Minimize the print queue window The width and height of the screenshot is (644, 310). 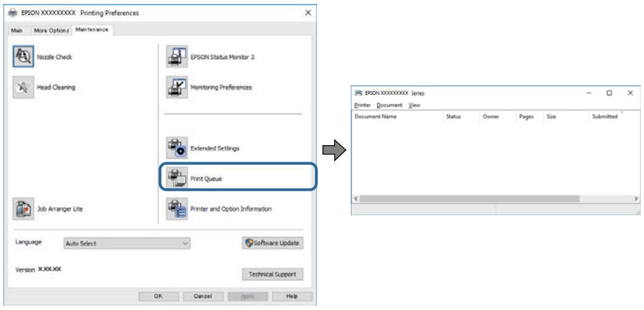589,93
